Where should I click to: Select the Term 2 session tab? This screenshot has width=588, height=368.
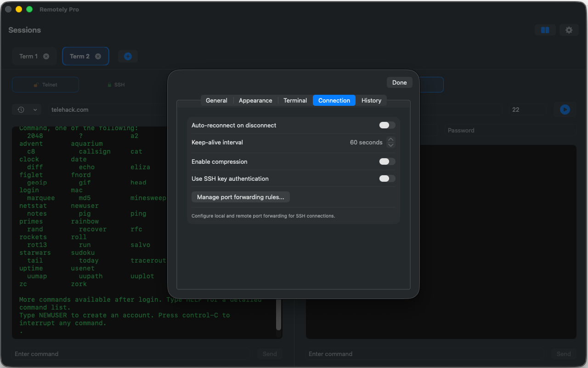(x=85, y=56)
